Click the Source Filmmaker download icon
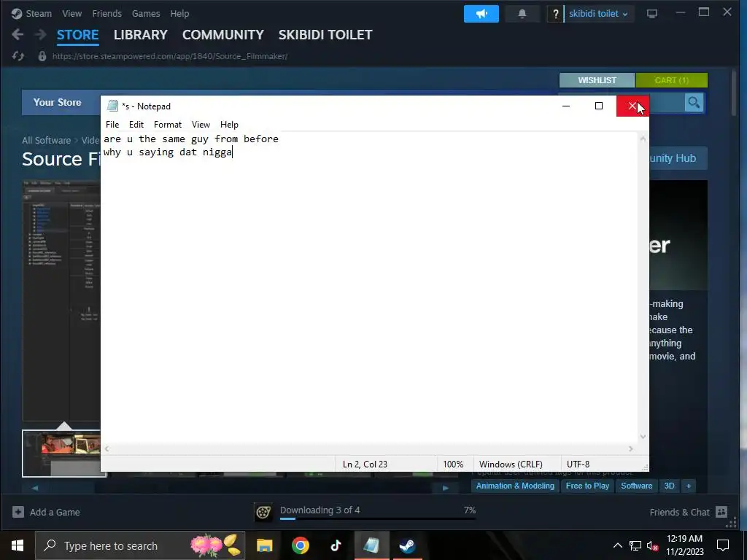747x560 pixels. click(x=263, y=512)
